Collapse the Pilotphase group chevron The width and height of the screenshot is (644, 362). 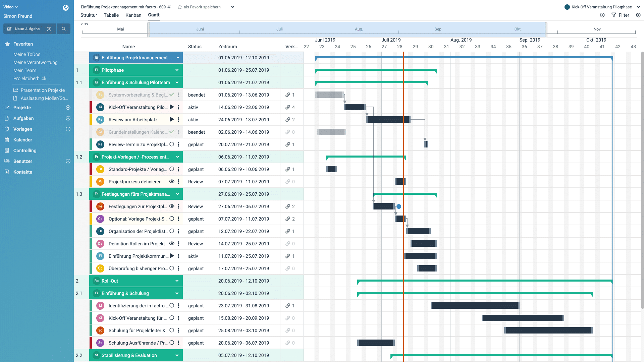pos(177,70)
